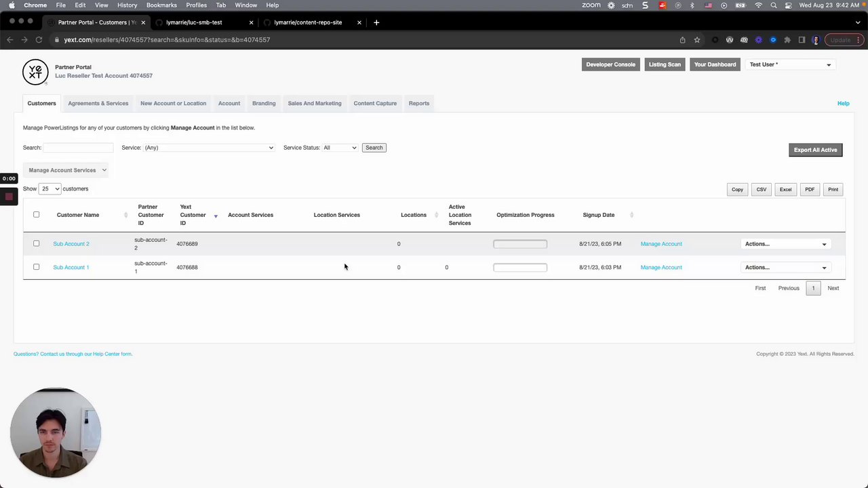Open the Chrome profile avatar
This screenshot has width=868, height=488.
tap(816, 40)
